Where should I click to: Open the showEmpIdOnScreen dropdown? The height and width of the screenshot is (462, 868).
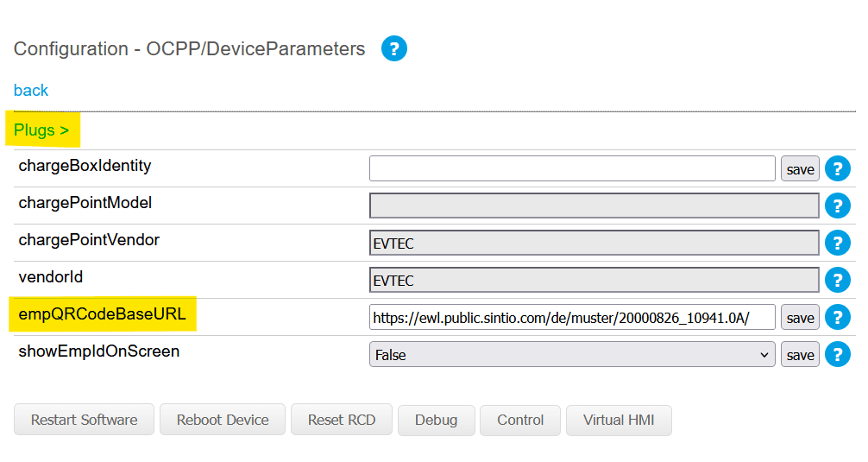coord(572,355)
